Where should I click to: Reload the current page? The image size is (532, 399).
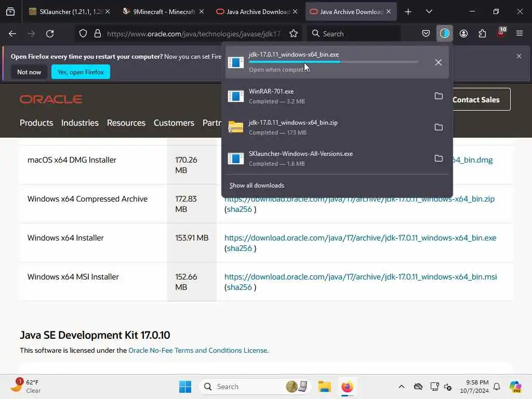click(50, 34)
